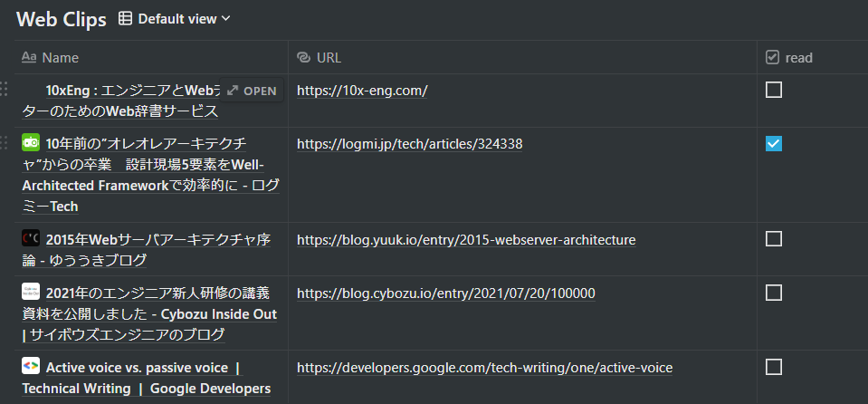Click the yuuk.io blog favicon icon
Image resolution: width=868 pixels, height=404 pixels.
(31, 238)
